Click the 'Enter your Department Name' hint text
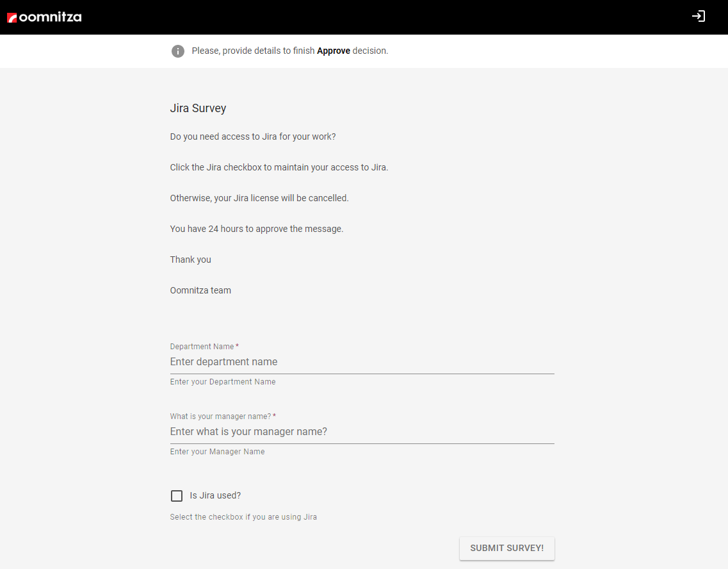The image size is (728, 569). pyautogui.click(x=223, y=382)
